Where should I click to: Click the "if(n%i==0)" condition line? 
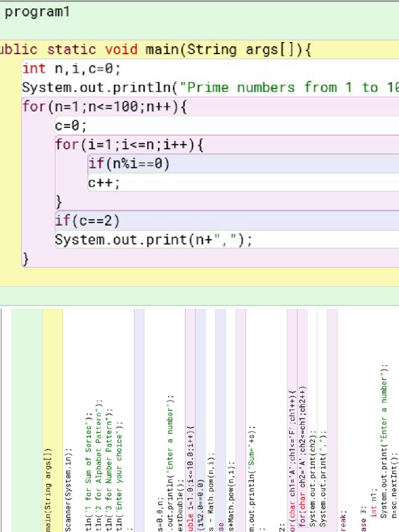click(x=129, y=164)
